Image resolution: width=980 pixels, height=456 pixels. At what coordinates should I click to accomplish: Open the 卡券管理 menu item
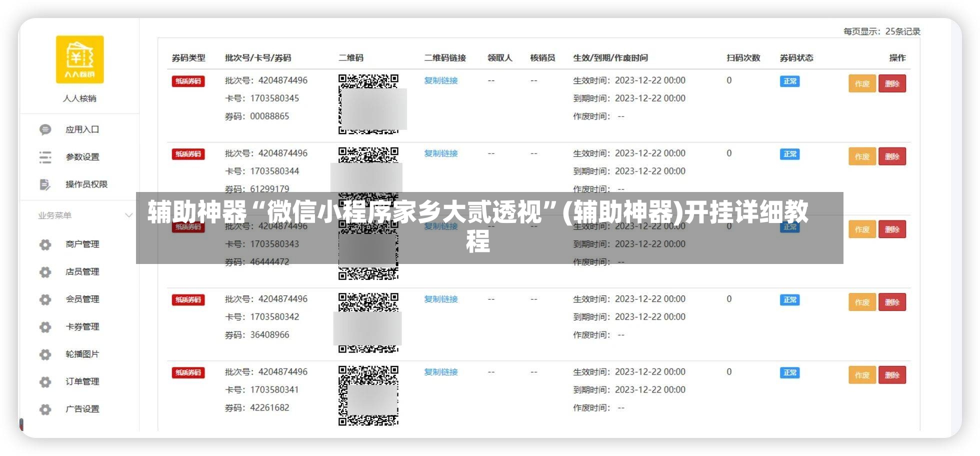(x=82, y=326)
